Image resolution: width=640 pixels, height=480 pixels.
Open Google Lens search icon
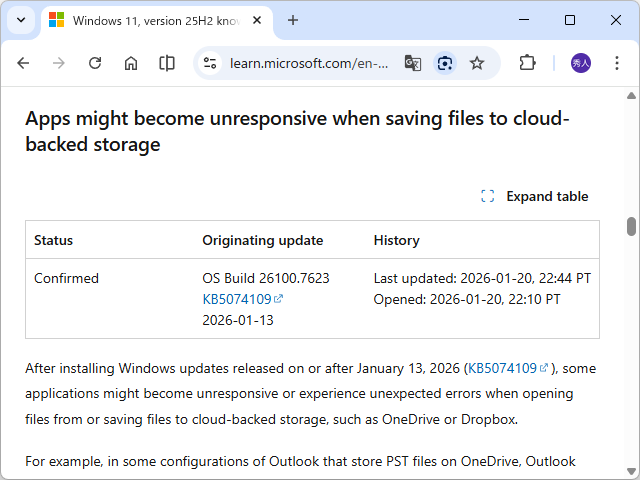pyautogui.click(x=445, y=63)
